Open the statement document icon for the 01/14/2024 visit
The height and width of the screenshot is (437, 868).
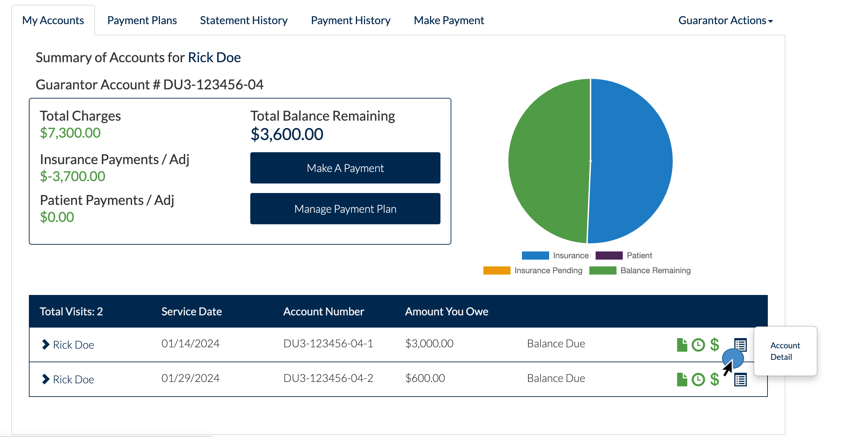click(x=681, y=345)
